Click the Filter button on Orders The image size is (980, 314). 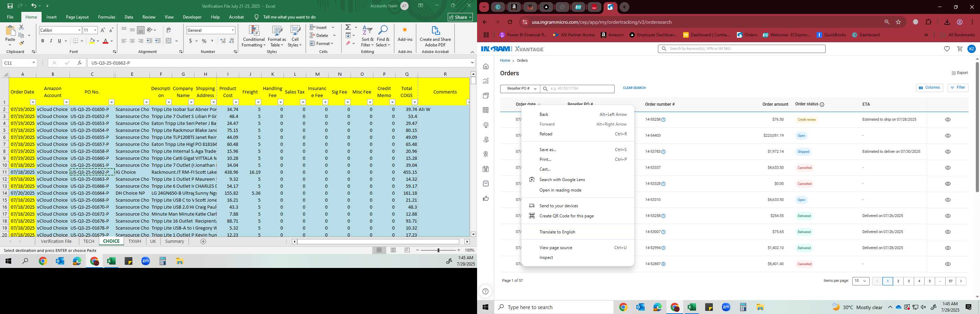(958, 88)
